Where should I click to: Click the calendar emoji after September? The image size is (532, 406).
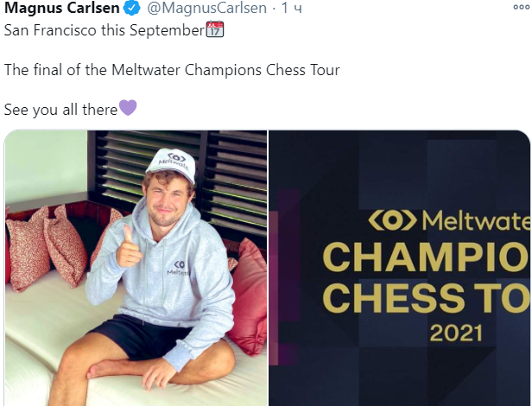215,29
